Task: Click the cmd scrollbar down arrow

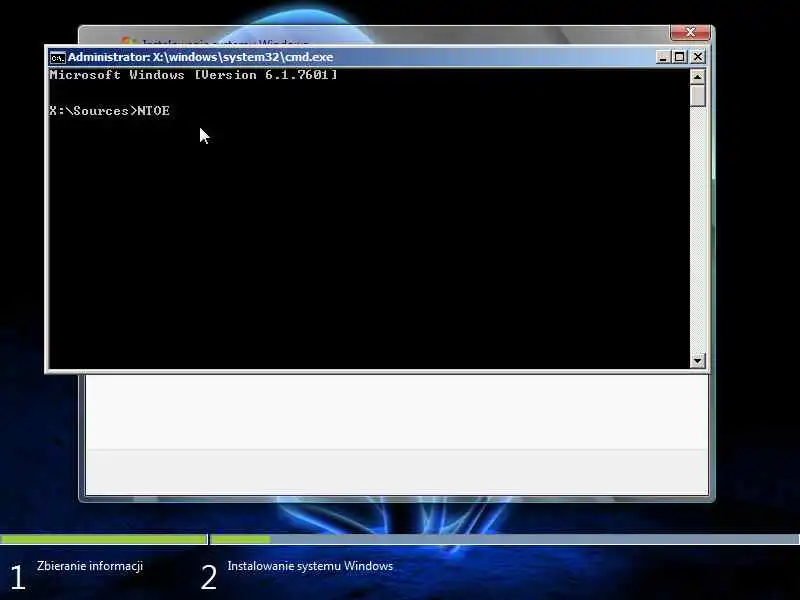Action: [x=697, y=361]
